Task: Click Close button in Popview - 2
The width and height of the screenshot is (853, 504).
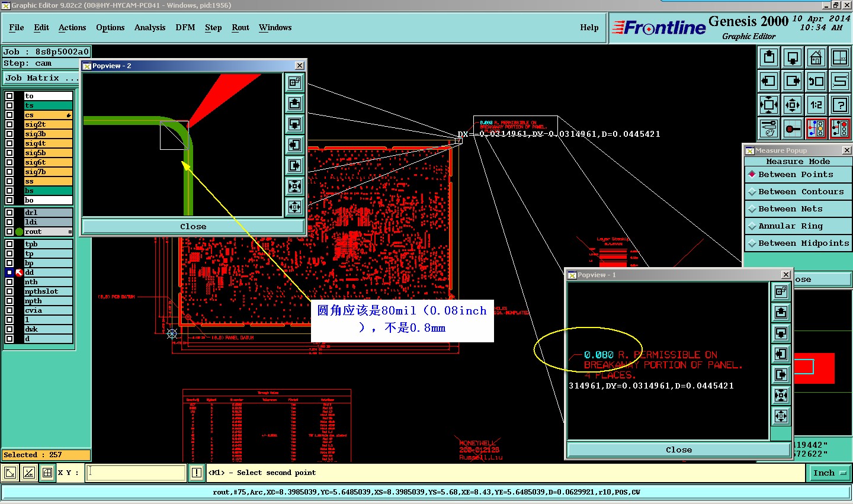Action: pos(193,227)
